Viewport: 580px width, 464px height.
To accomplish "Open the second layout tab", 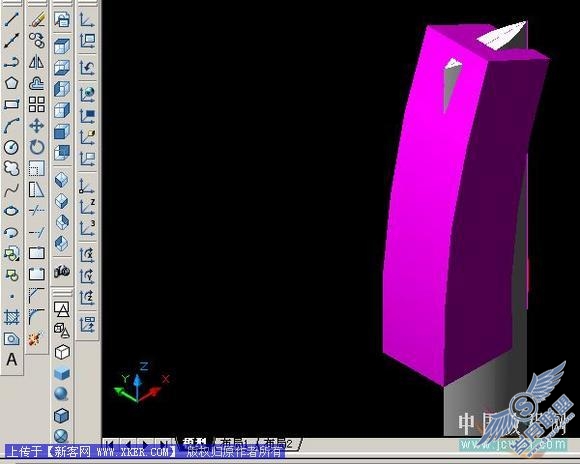I will tap(279, 443).
